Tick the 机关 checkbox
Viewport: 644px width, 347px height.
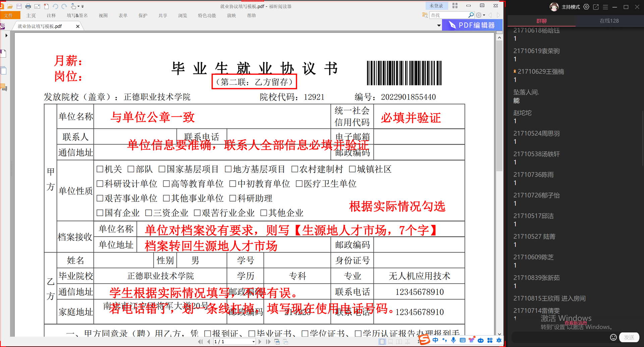[x=100, y=169]
